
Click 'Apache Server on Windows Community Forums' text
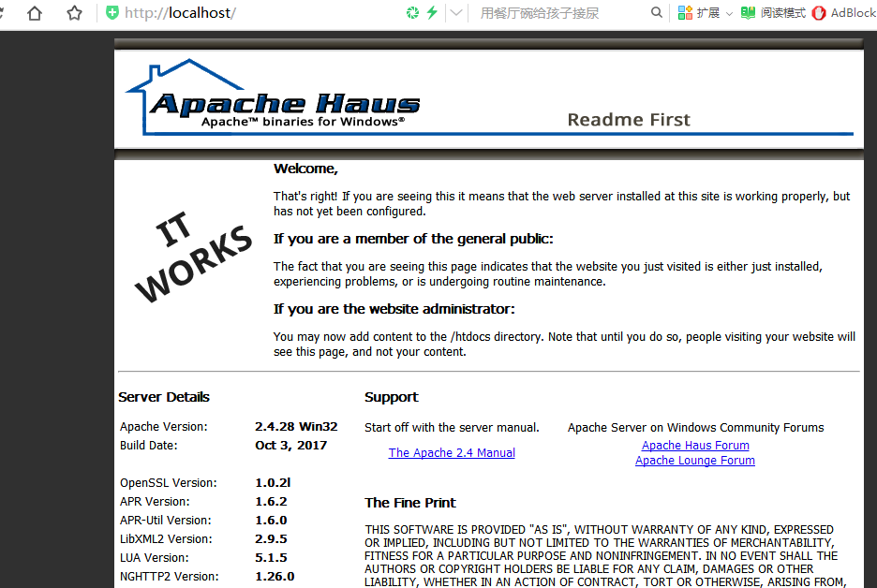pyautogui.click(x=696, y=428)
